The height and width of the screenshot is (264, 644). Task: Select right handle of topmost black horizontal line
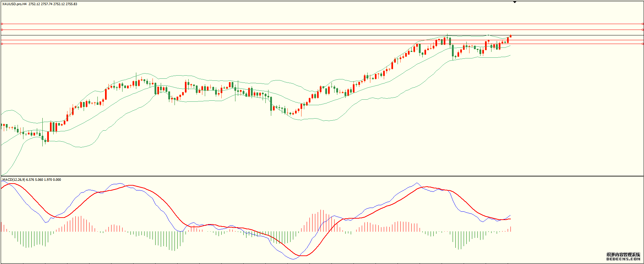(x=643, y=24)
